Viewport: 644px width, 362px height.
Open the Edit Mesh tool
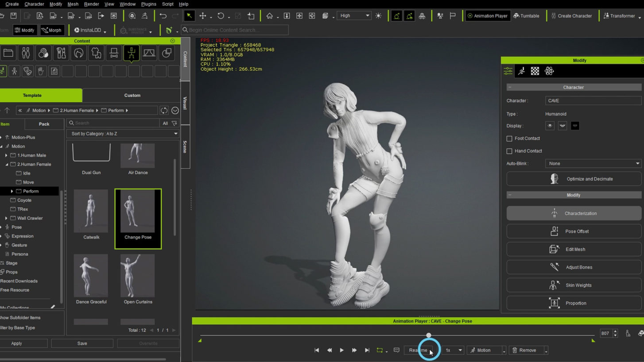tap(574, 249)
